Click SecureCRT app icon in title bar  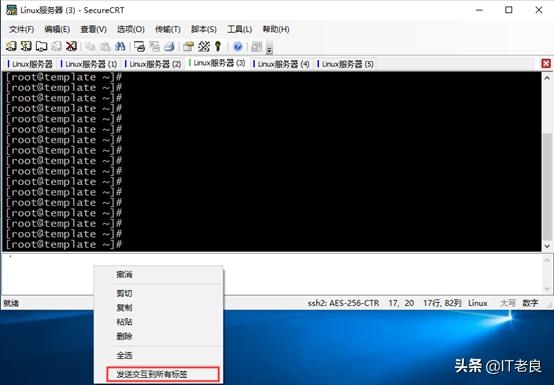point(11,10)
